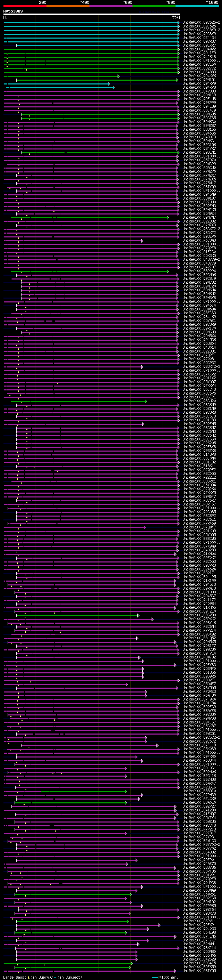Open hit UniRef100_Q84WV2
Image resolution: width=222 pixels, height=980 pixels.
pyautogui.click(x=199, y=49)
